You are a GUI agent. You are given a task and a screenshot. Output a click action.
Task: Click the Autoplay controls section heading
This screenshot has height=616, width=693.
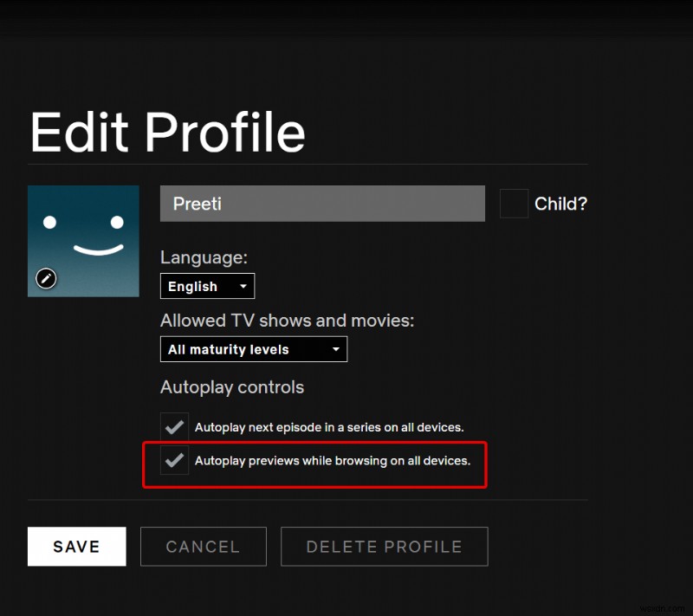click(x=231, y=387)
